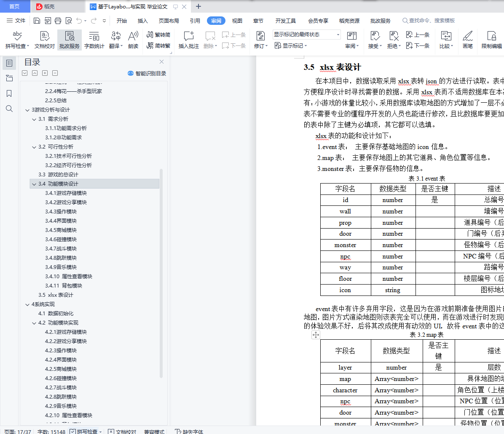The image size is (504, 434).
Task: Switch to the 开发工具 ribbon tab
Action: pyautogui.click(x=285, y=21)
